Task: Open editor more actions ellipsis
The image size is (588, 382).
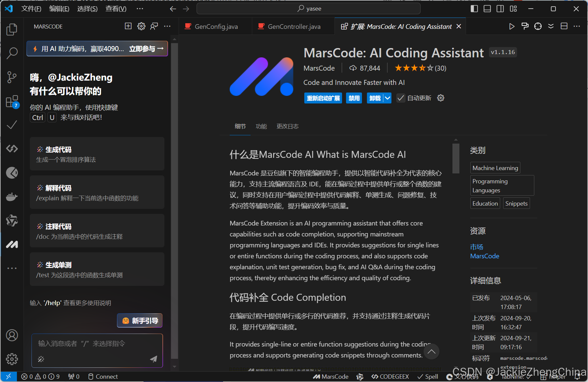Action: (577, 26)
